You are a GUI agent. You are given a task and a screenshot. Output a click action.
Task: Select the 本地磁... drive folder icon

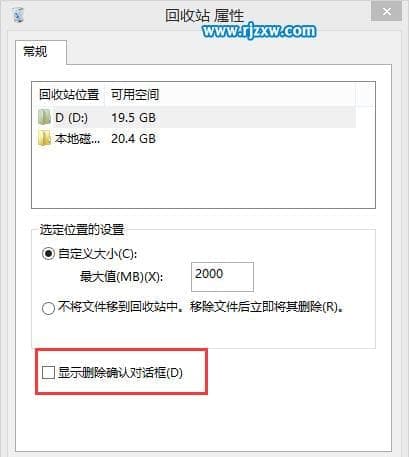coord(44,138)
